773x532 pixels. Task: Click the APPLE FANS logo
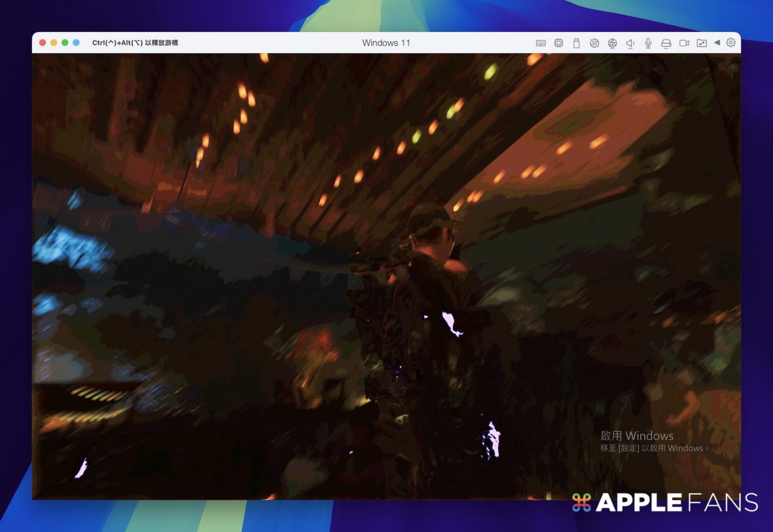pyautogui.click(x=665, y=502)
